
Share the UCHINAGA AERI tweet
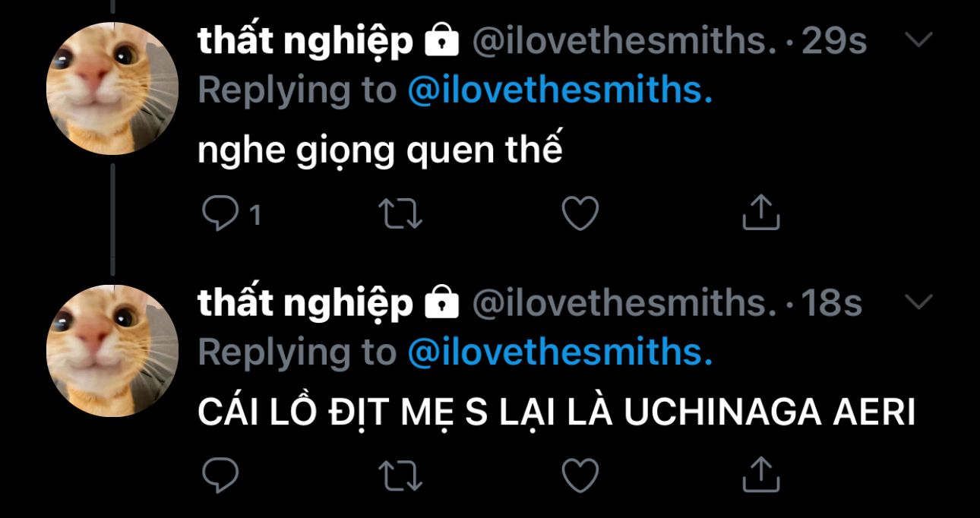click(760, 475)
